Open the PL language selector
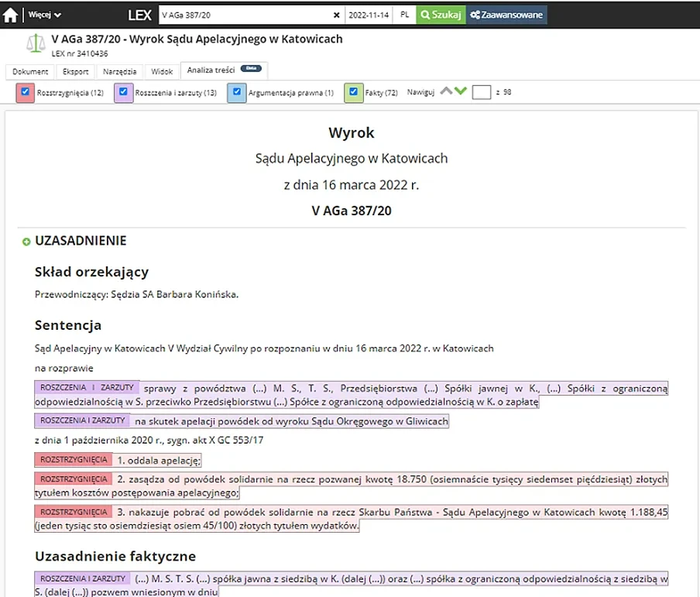 click(404, 15)
